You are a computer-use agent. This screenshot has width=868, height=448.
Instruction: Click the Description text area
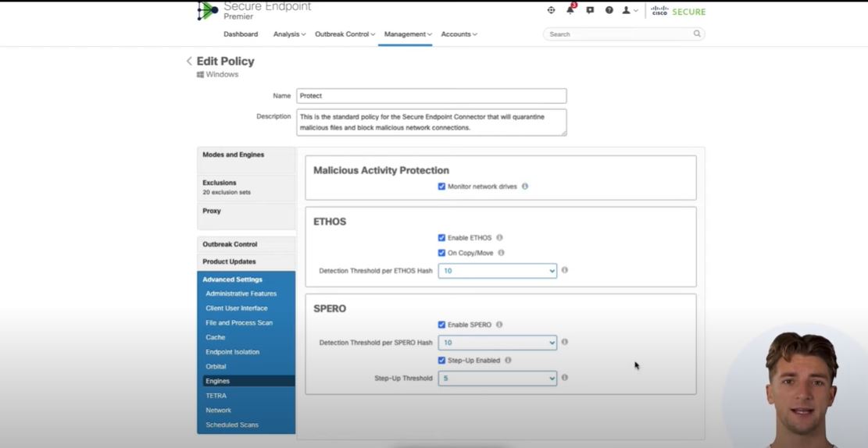pyautogui.click(x=431, y=123)
